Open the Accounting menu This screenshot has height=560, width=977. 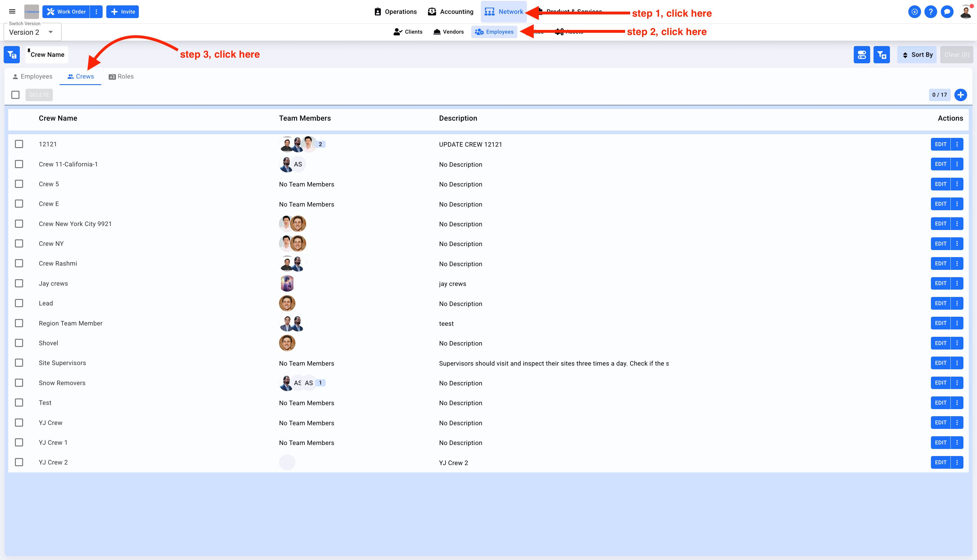tap(451, 12)
